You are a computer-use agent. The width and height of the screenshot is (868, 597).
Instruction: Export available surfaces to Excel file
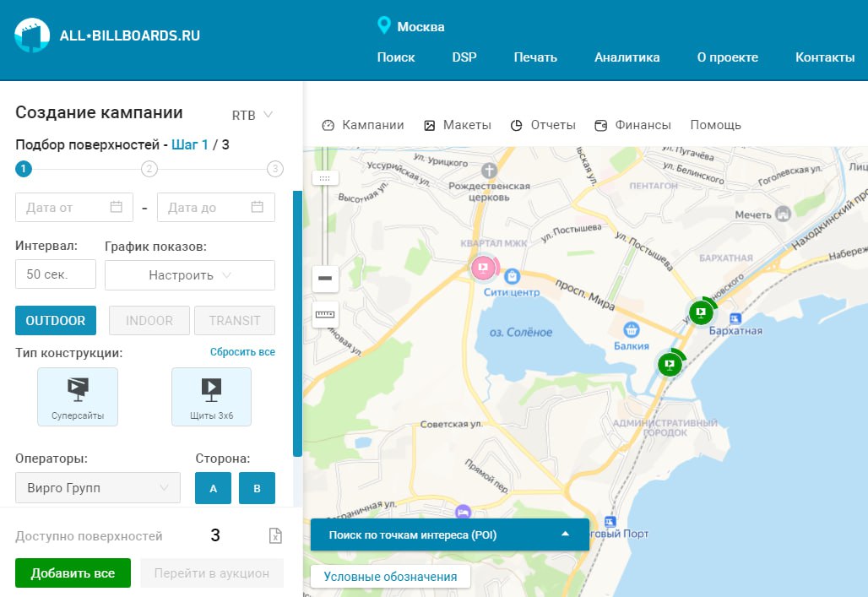coord(275,535)
